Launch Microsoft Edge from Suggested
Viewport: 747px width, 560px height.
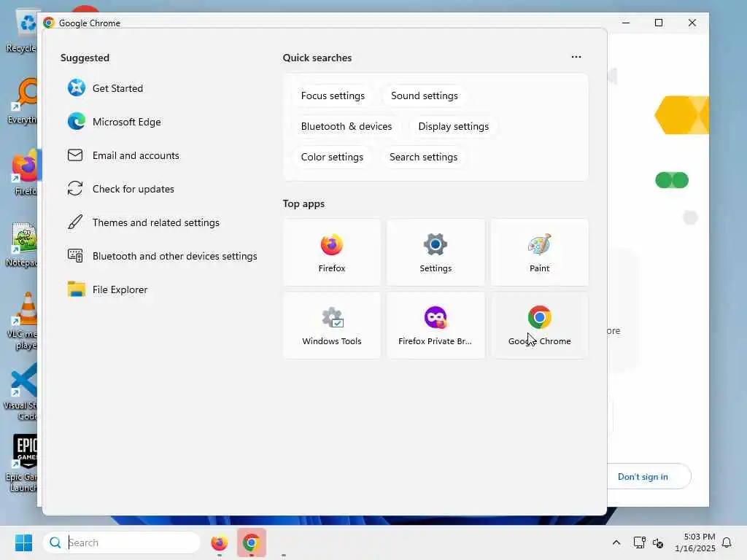tap(115, 122)
